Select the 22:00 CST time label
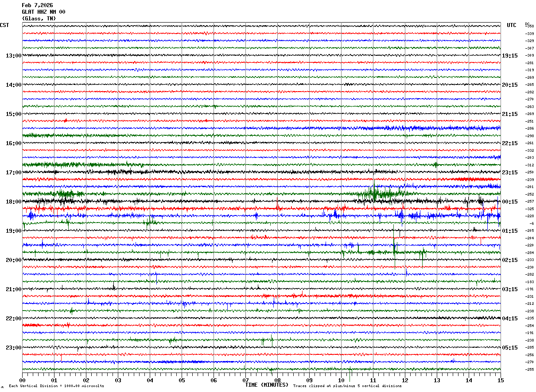 coord(14,319)
